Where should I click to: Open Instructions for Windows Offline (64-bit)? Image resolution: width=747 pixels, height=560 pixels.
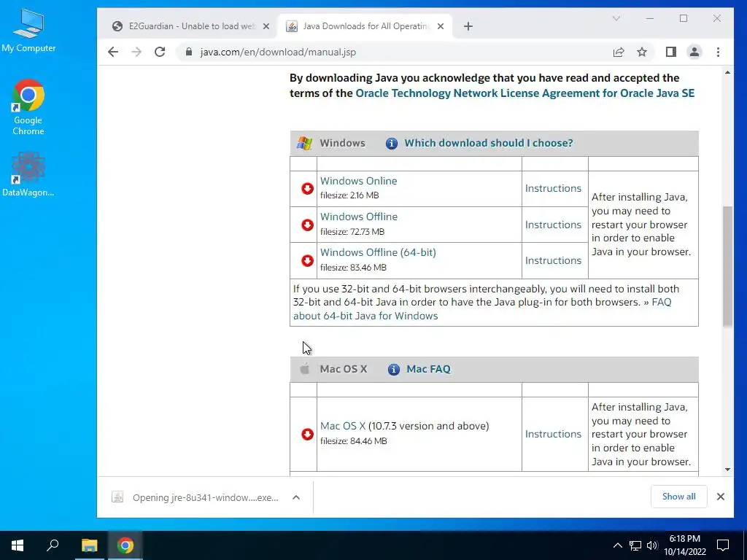click(x=553, y=260)
